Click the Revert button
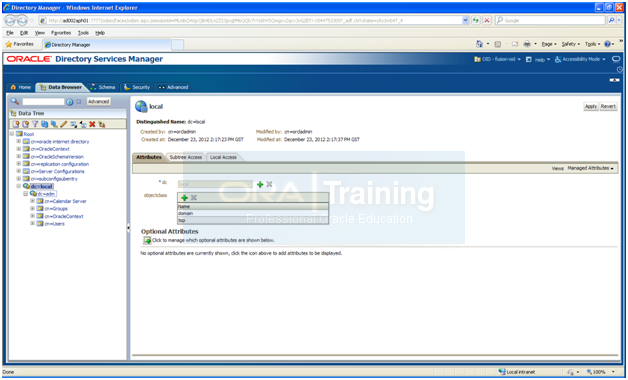 [608, 107]
